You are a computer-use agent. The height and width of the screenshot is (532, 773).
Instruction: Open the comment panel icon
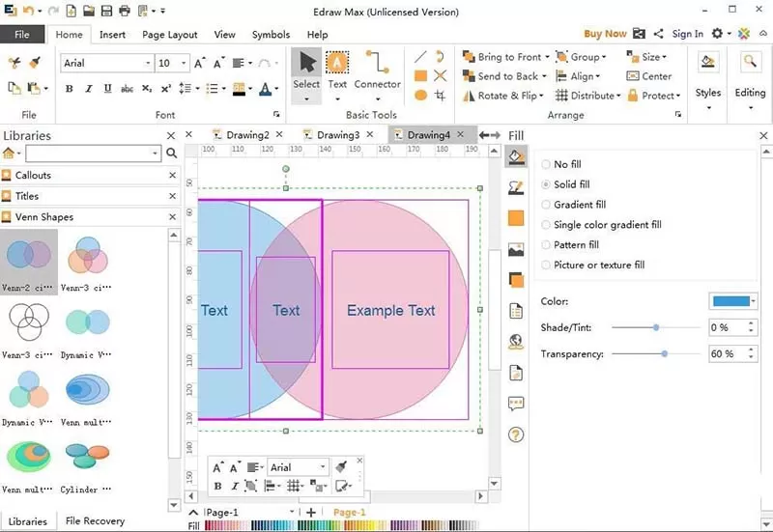point(516,404)
